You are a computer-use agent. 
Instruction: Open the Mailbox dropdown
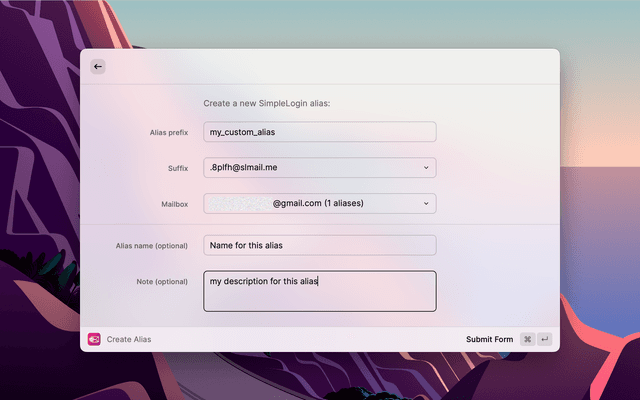tap(320, 203)
